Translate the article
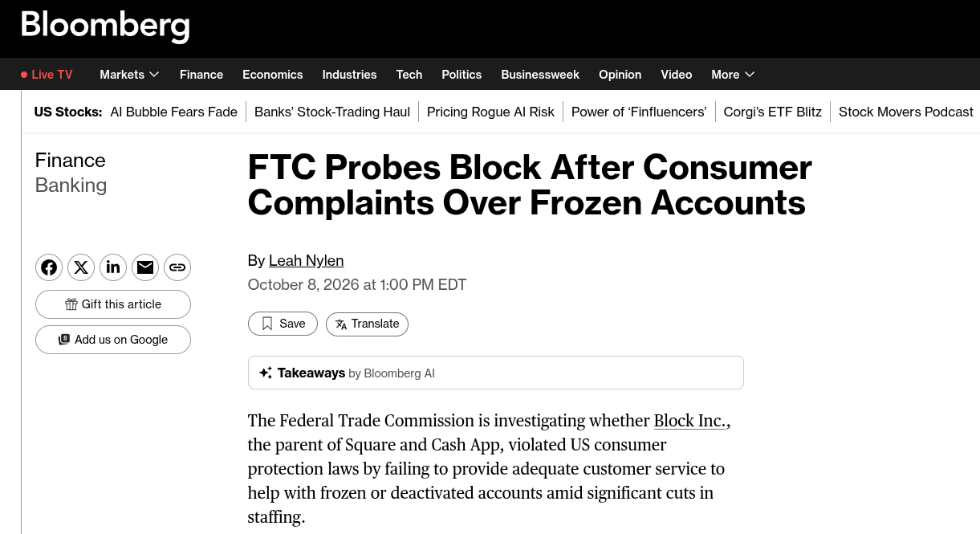The height and width of the screenshot is (534, 980). tap(367, 324)
